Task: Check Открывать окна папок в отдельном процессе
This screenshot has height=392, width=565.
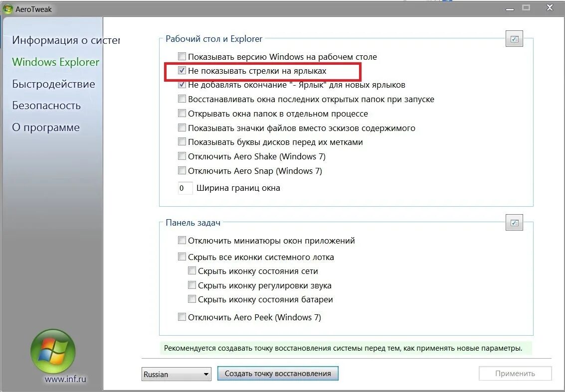Action: click(x=182, y=114)
